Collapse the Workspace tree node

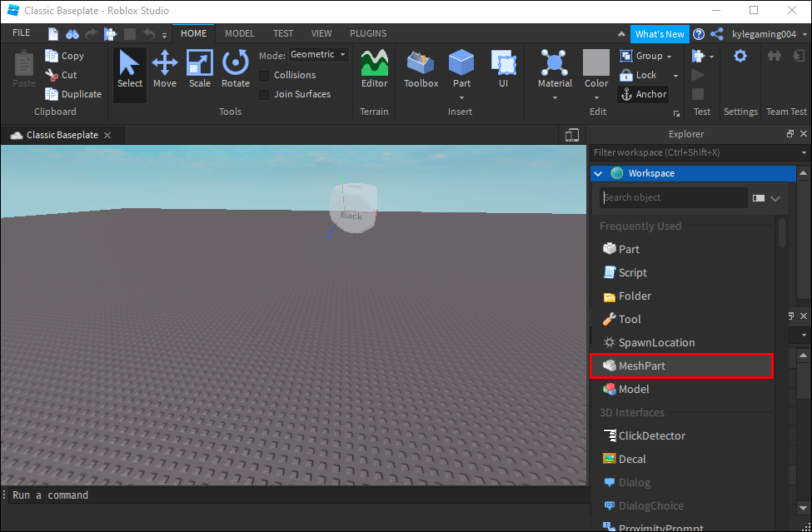(598, 174)
